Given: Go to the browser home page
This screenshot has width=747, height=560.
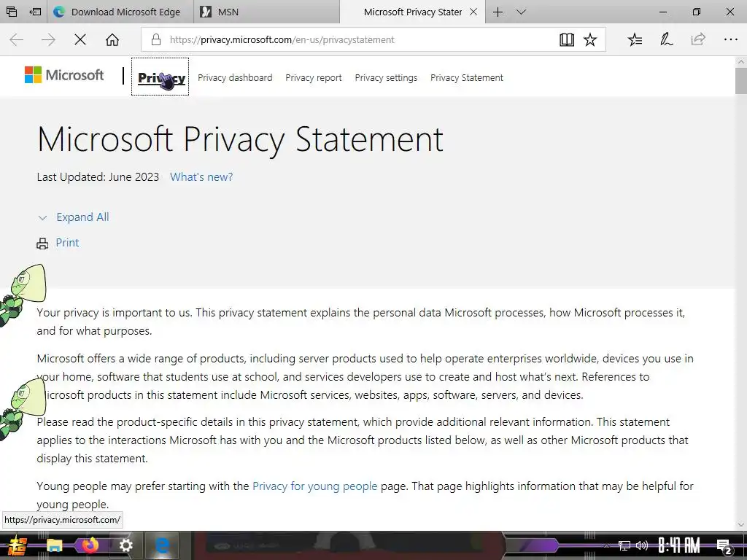Looking at the screenshot, I should pyautogui.click(x=112, y=40).
